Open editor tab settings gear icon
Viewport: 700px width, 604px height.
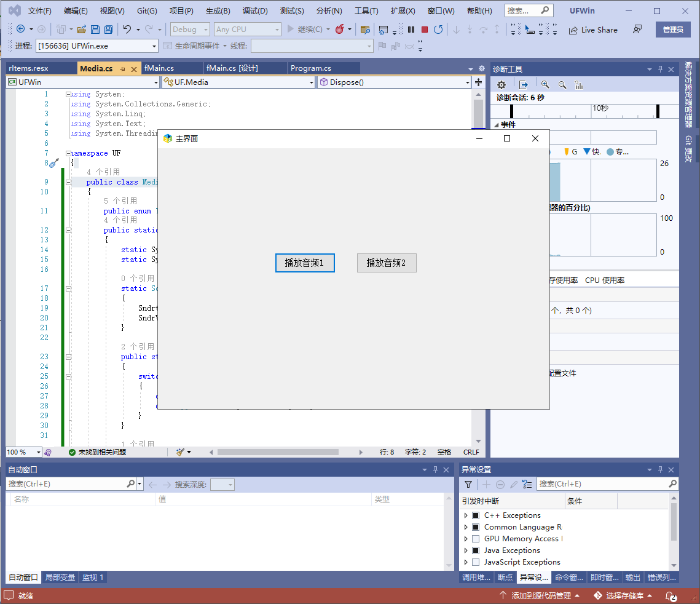click(x=482, y=68)
